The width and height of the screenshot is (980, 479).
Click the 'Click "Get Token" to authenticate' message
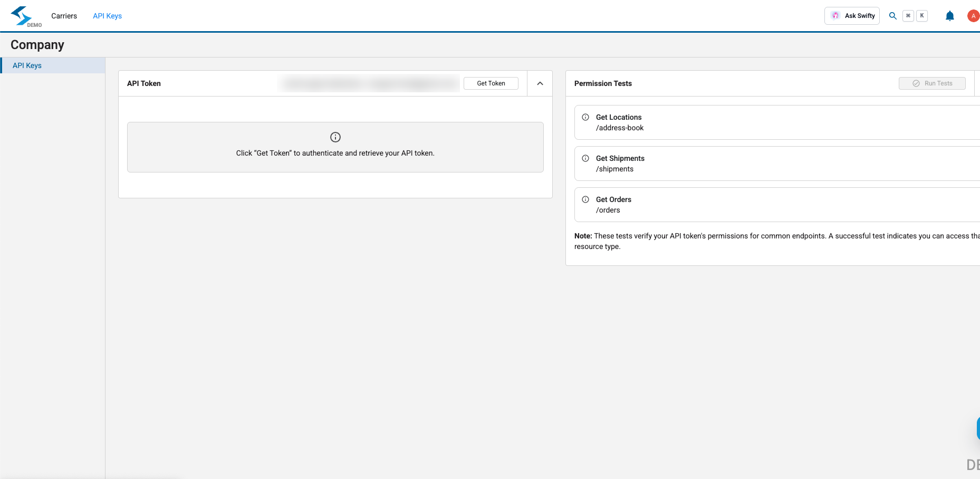point(335,153)
